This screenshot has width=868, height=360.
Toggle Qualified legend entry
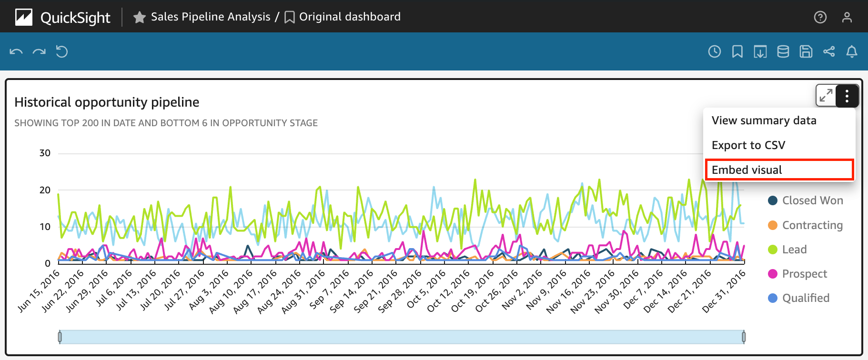coord(799,298)
